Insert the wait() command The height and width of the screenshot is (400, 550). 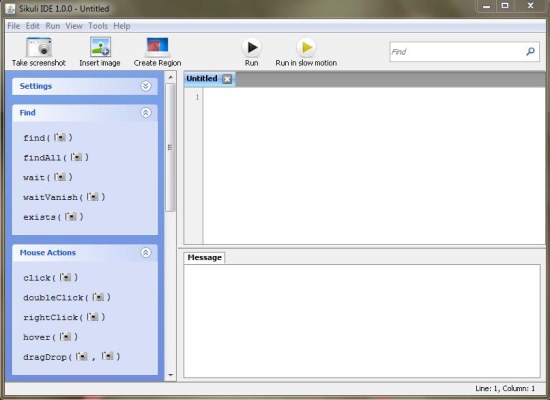48,177
